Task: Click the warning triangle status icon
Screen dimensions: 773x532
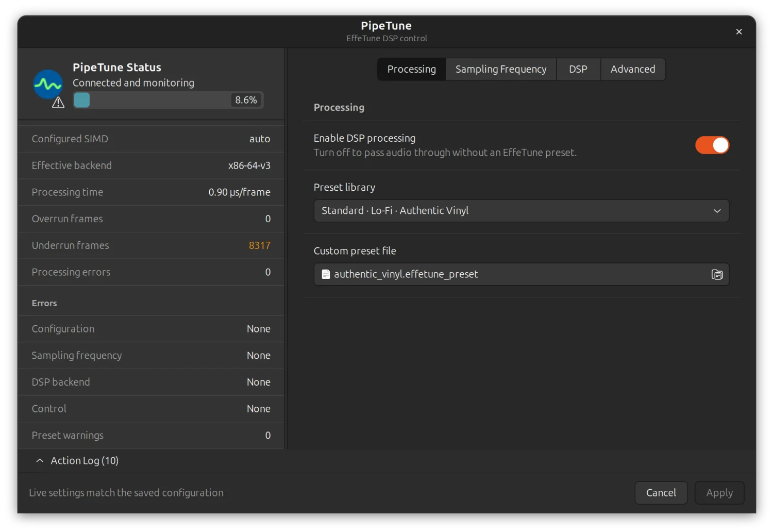Action: (x=58, y=103)
